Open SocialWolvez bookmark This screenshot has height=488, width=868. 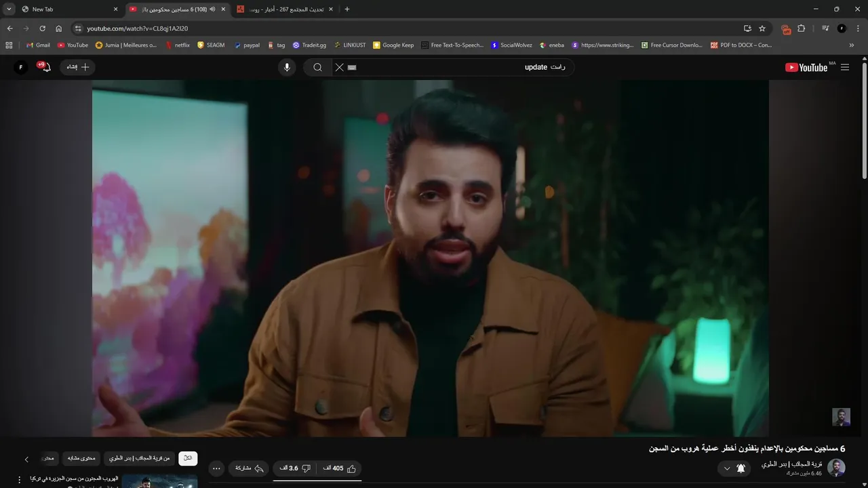[x=511, y=45]
